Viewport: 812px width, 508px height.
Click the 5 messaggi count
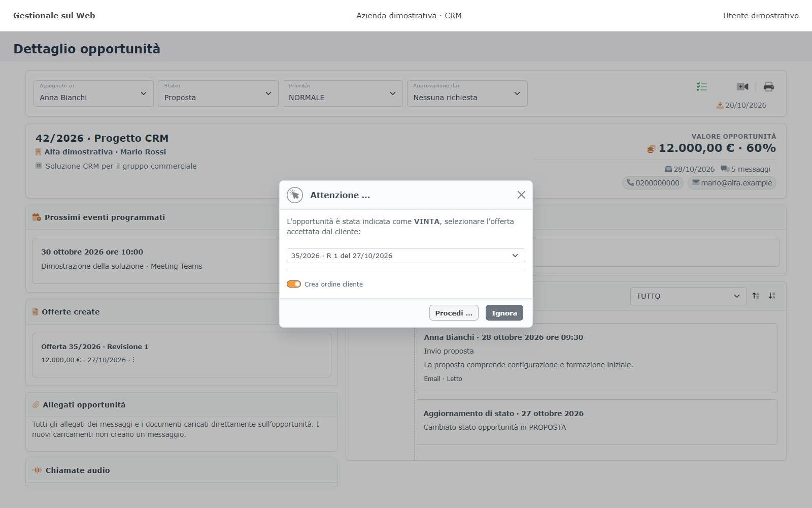751,169
